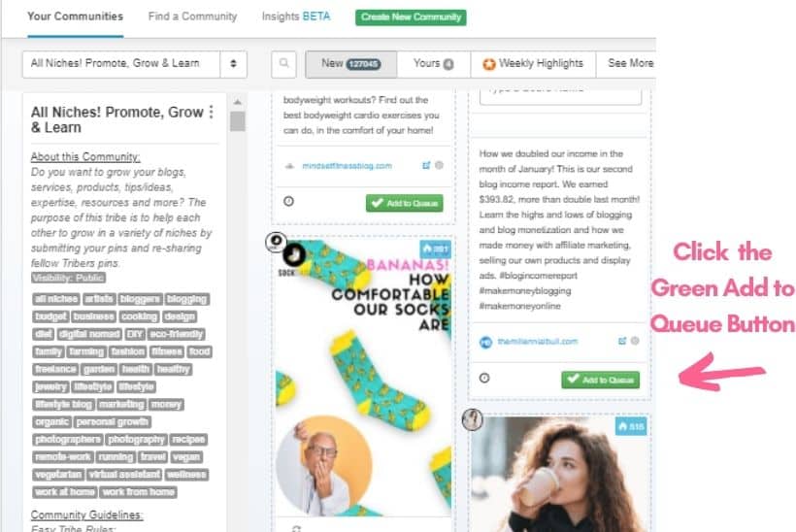This screenshot has height=532, width=796.
Task: Open the three-dot menu beside community title
Action: pyautogui.click(x=212, y=112)
